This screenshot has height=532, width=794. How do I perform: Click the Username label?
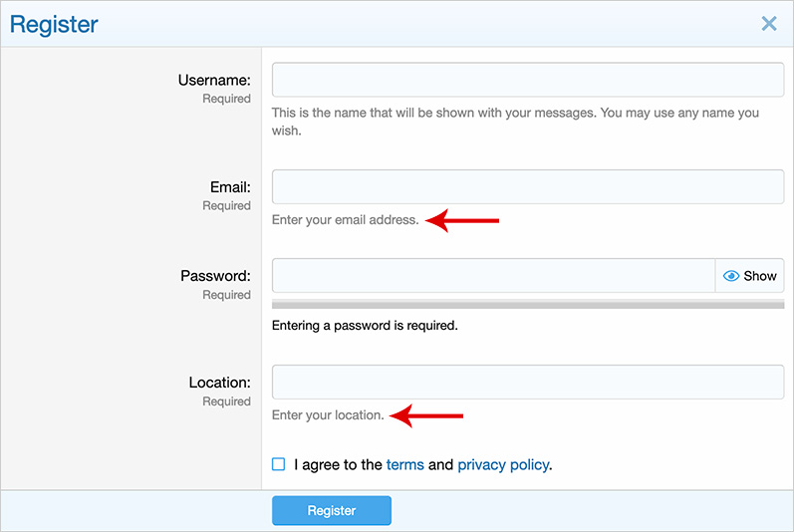pyautogui.click(x=214, y=81)
